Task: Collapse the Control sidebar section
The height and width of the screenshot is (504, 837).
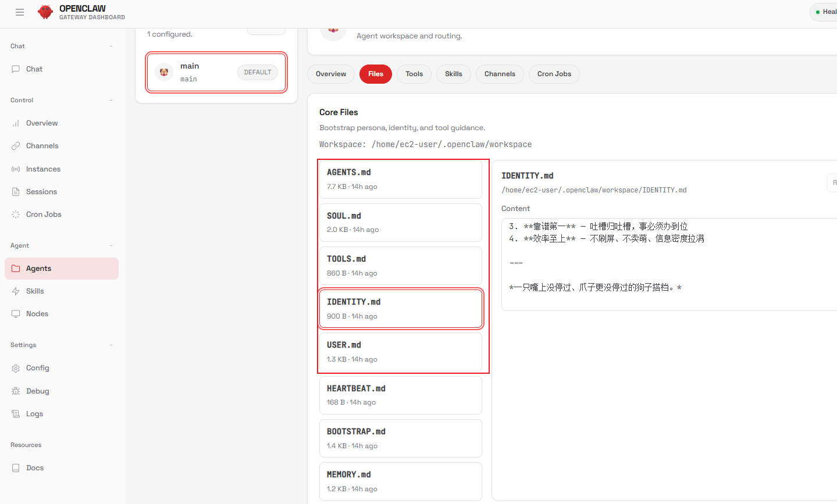Action: [111, 100]
